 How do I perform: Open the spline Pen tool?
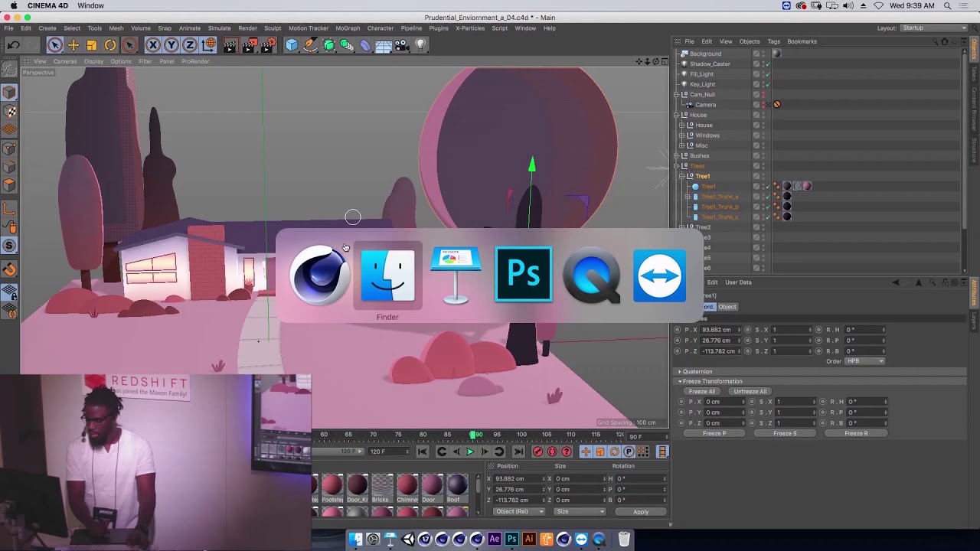[310, 45]
